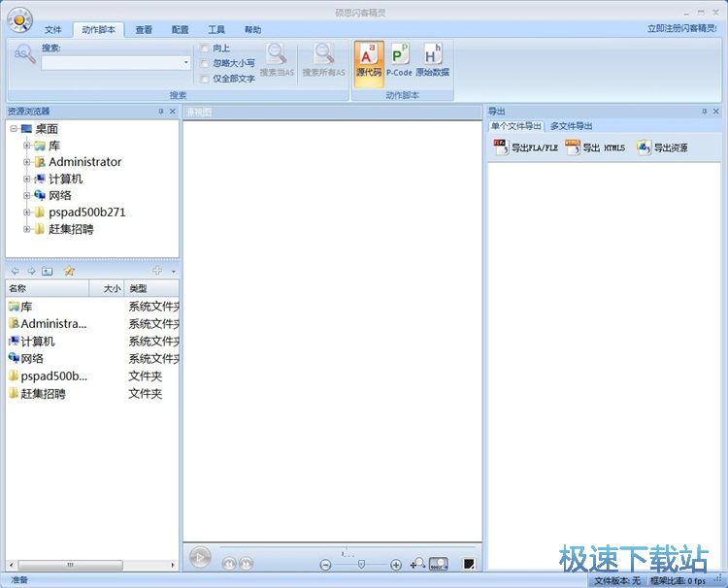Image resolution: width=728 pixels, height=588 pixels.
Task: Open the search combo box dropdown
Action: coord(185,63)
